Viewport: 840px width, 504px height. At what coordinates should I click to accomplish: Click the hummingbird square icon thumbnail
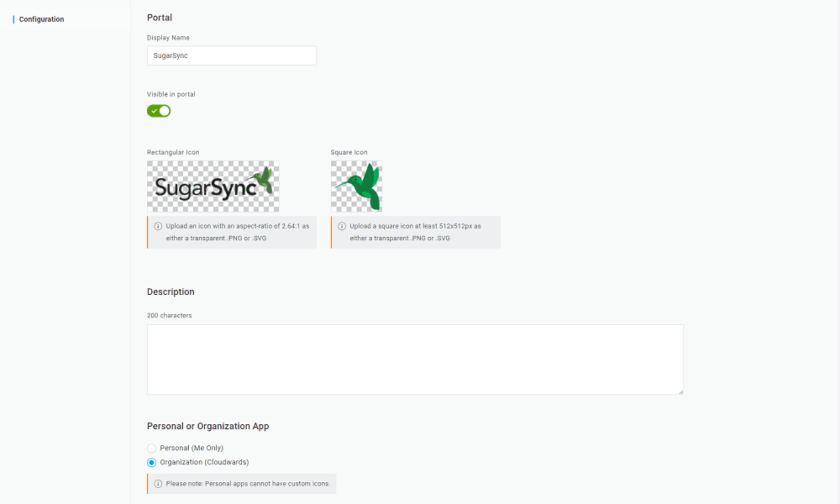click(356, 186)
